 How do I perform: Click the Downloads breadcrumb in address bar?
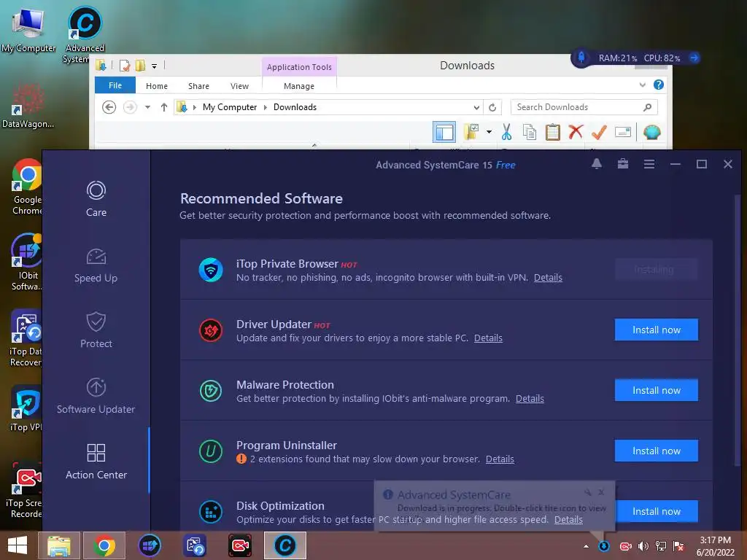(295, 107)
